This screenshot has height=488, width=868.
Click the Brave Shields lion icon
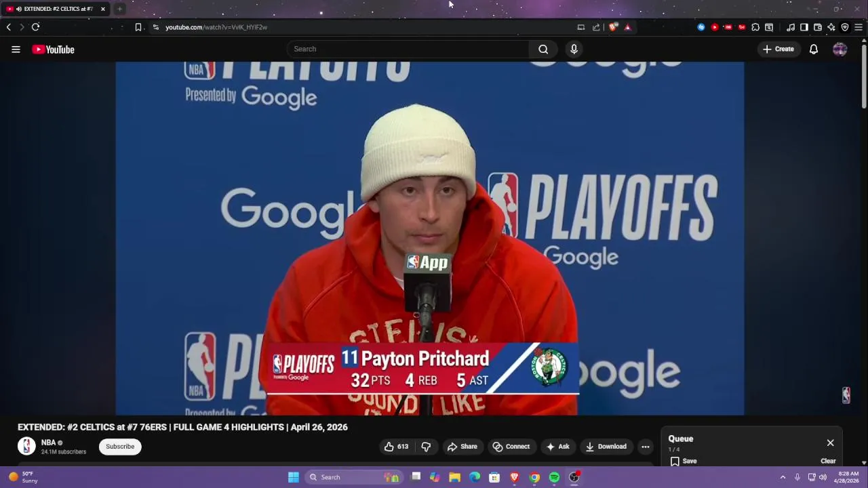(x=613, y=27)
